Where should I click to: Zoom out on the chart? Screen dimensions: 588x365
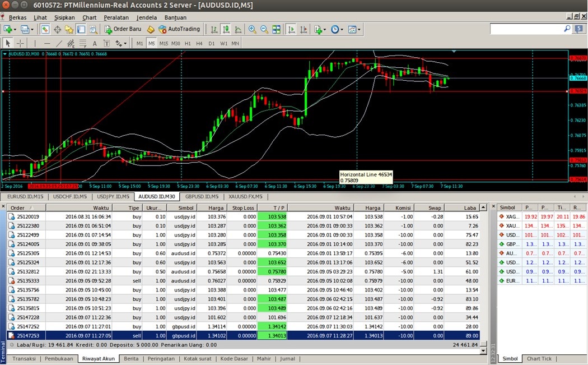click(x=264, y=29)
